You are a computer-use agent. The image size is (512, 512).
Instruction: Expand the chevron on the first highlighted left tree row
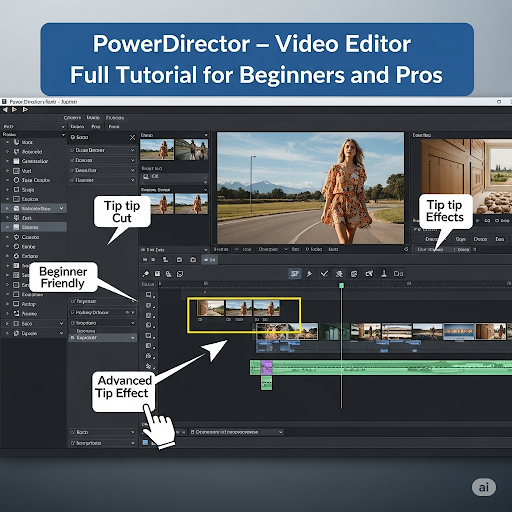click(x=61, y=208)
